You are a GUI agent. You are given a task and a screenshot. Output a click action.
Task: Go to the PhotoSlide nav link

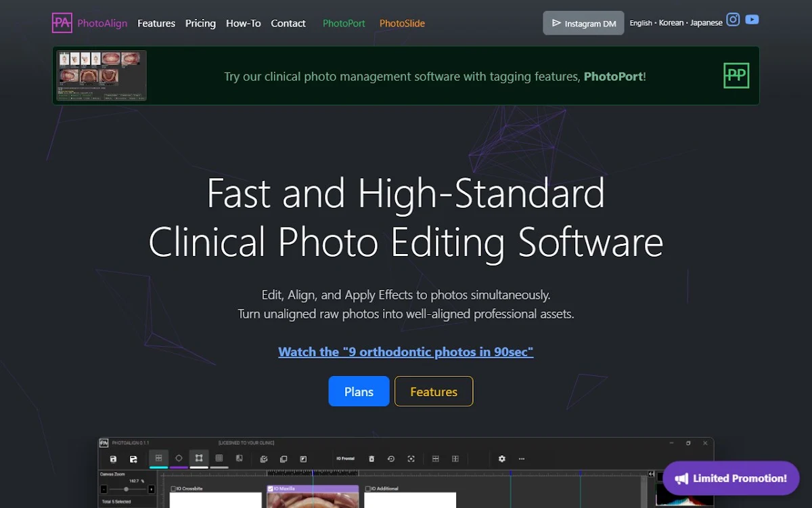click(x=402, y=23)
